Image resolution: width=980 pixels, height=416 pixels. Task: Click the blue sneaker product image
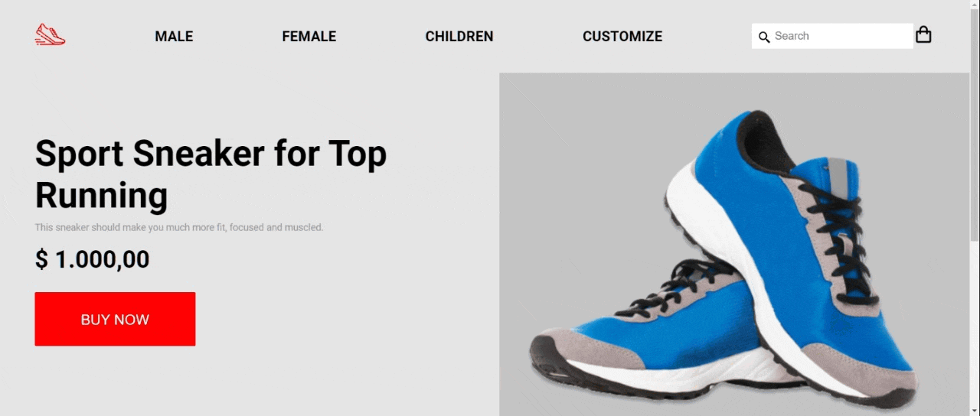click(734, 245)
